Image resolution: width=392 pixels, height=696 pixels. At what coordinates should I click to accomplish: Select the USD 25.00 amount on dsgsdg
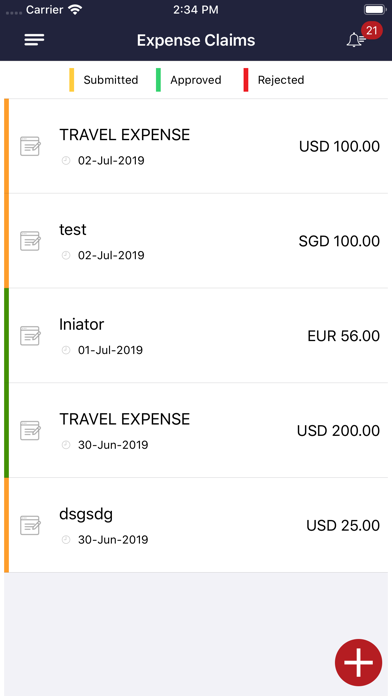(x=343, y=526)
